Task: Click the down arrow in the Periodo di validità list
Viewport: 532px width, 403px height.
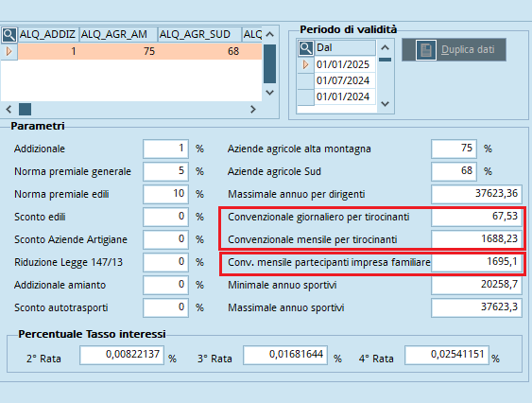Action: pyautogui.click(x=385, y=104)
